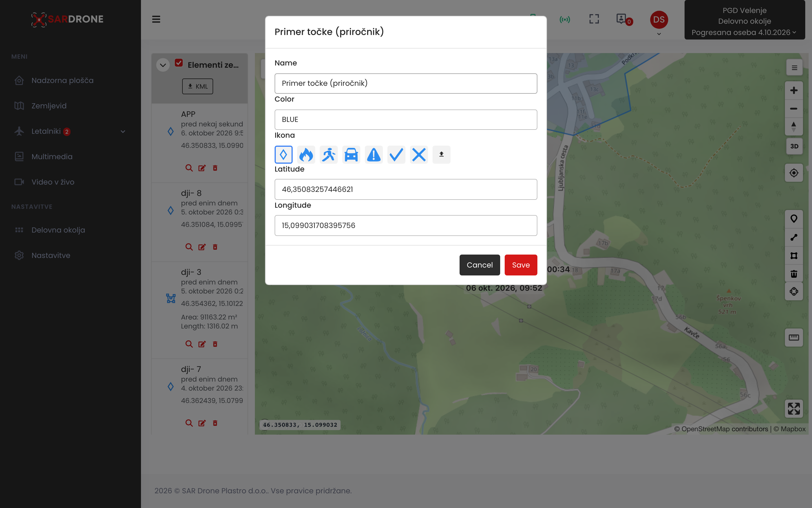This screenshot has width=812, height=508.
Task: Zoom in on the map
Action: point(794,90)
